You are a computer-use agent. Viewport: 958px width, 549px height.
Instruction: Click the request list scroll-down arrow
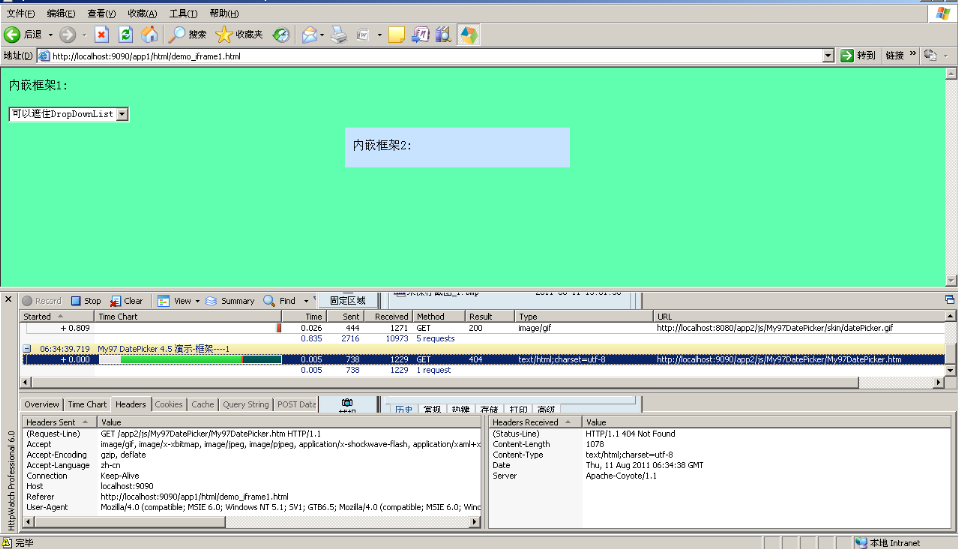click(950, 370)
